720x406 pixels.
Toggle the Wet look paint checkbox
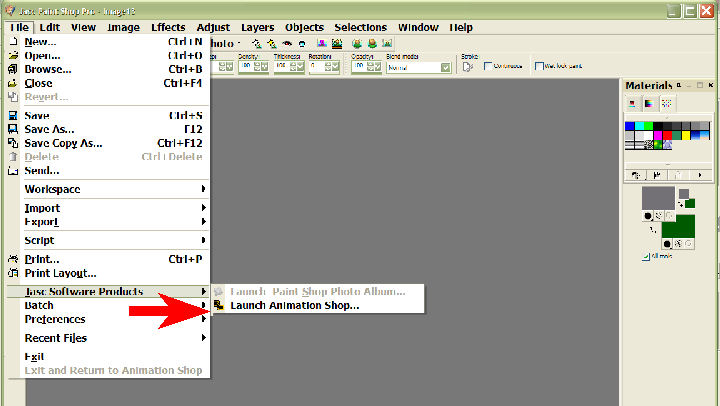[x=538, y=67]
